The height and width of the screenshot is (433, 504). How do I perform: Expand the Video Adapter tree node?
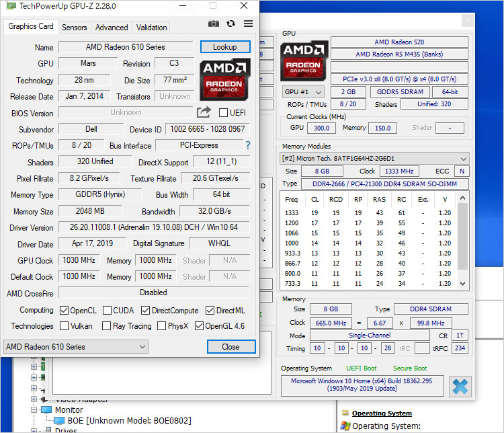click(34, 399)
